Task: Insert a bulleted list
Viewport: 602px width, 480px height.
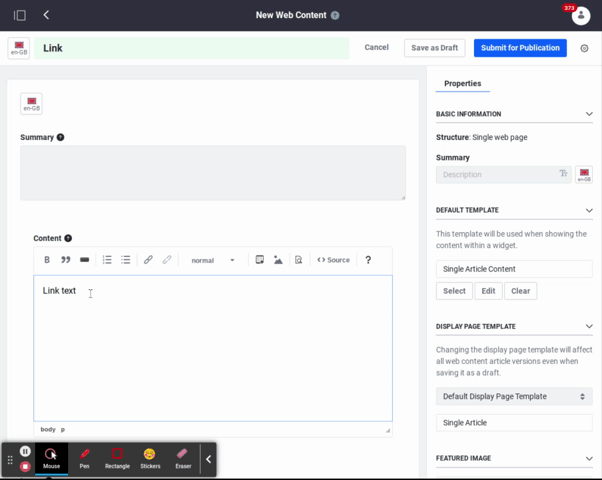Action: [126, 260]
